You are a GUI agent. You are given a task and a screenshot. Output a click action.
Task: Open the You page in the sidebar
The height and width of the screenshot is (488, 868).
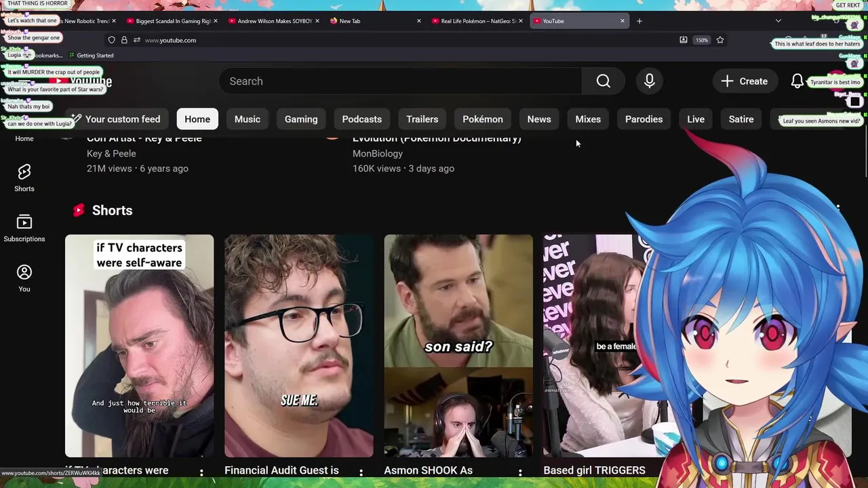(x=24, y=279)
